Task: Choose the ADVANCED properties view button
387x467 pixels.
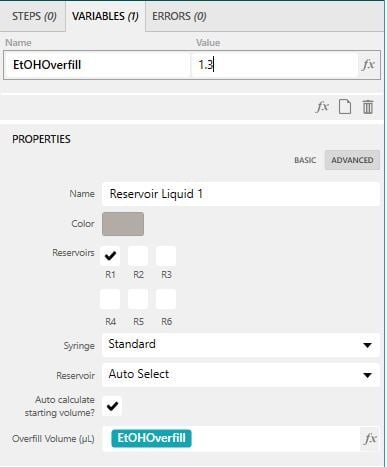Action: click(x=352, y=160)
